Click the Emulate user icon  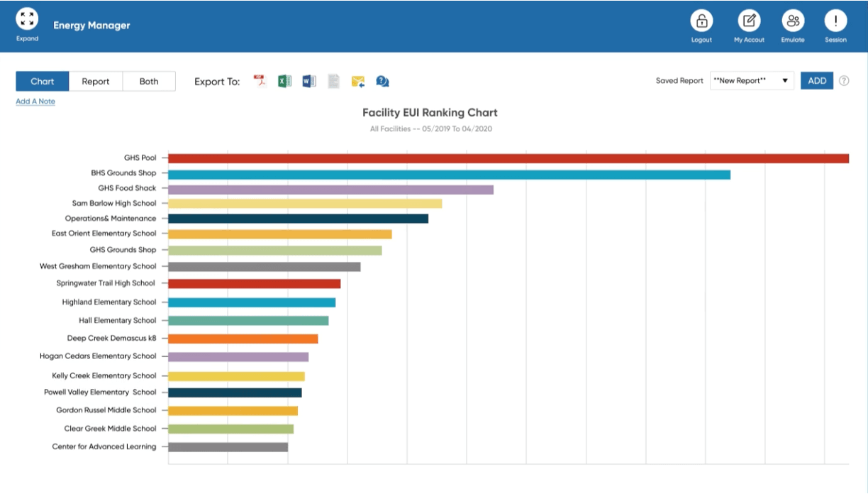click(x=793, y=21)
